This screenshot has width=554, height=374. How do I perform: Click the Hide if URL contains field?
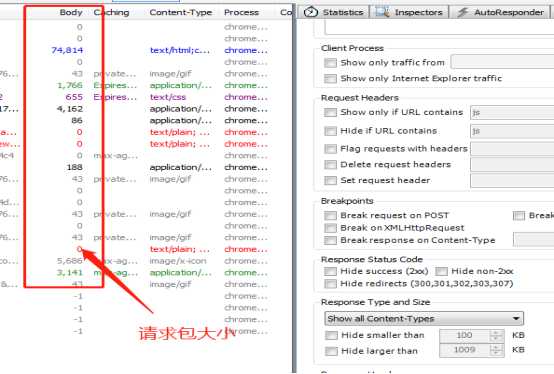512,131
